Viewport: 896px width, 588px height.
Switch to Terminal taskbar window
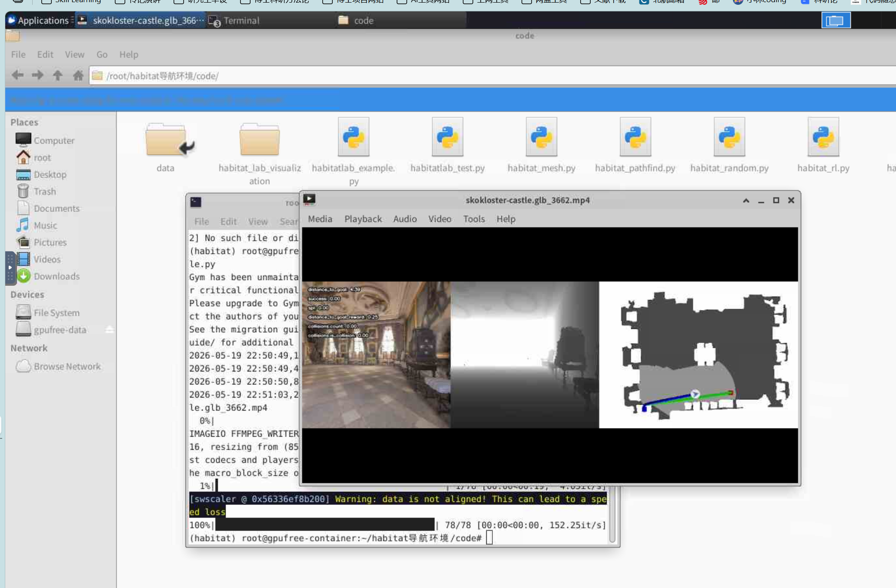tap(270, 20)
